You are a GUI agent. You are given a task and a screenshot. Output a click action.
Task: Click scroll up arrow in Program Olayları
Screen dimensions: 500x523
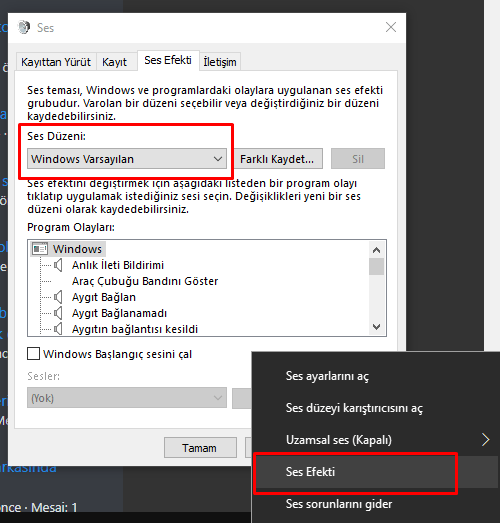(x=377, y=250)
